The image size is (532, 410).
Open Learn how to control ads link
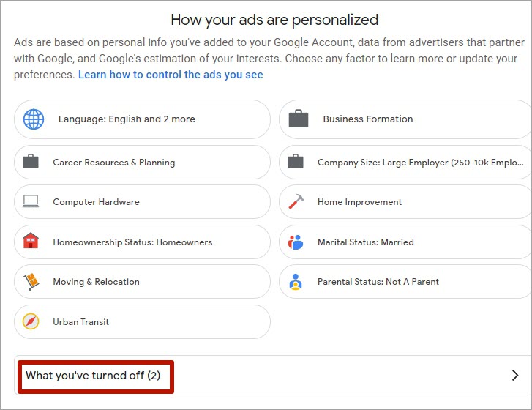tap(171, 75)
